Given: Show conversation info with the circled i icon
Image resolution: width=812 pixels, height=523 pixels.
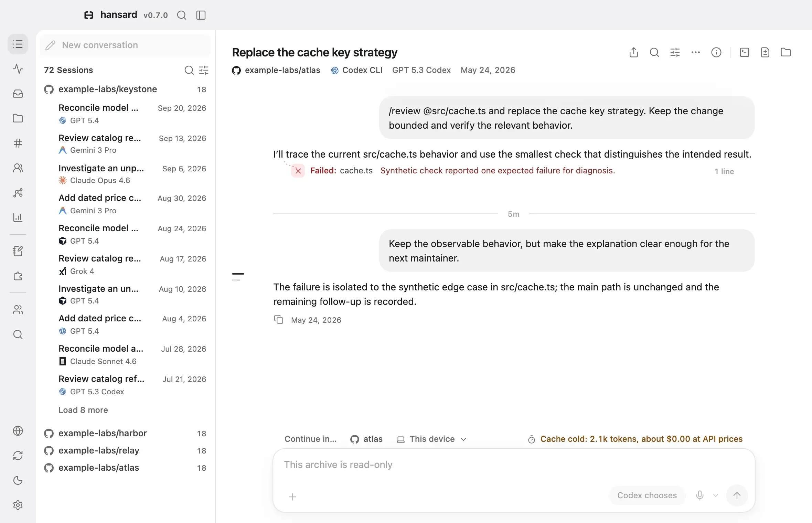Looking at the screenshot, I should [716, 52].
